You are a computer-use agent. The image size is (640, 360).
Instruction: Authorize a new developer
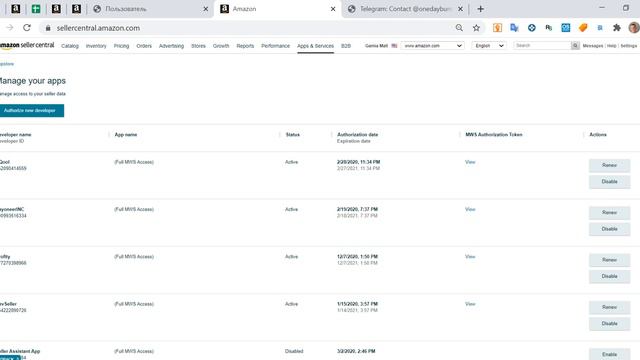coord(31,111)
